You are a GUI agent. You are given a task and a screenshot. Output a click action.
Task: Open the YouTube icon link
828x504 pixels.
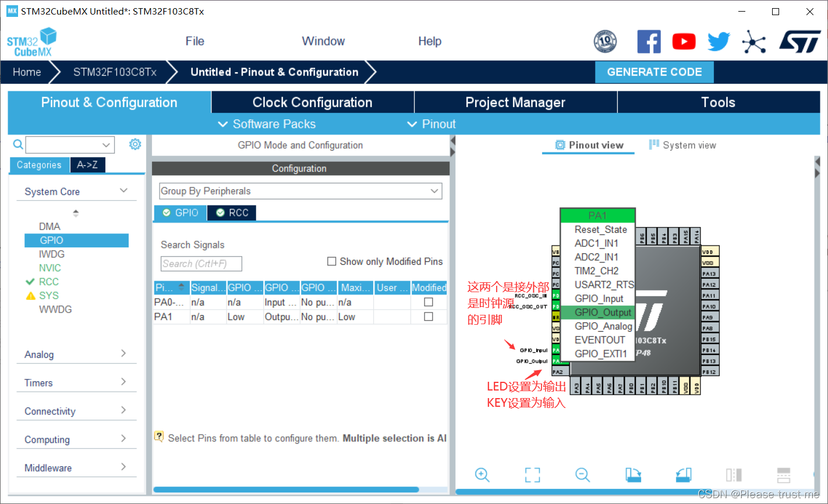[x=684, y=42]
